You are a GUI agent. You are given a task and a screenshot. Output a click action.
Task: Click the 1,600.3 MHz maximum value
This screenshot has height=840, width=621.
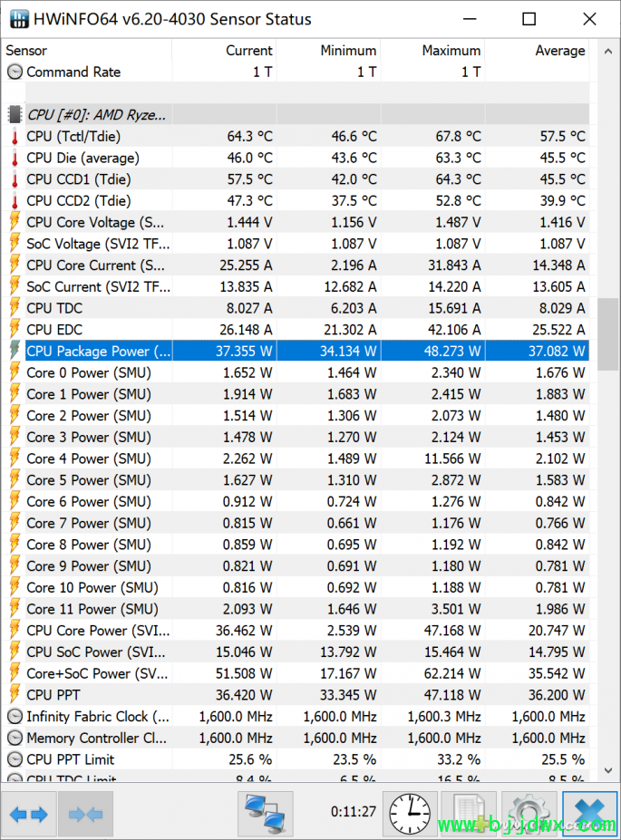click(444, 716)
